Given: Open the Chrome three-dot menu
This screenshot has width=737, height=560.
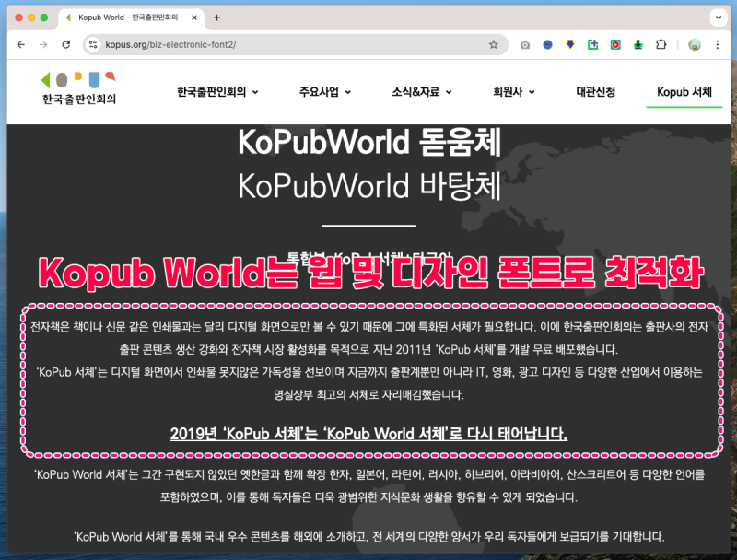Looking at the screenshot, I should tap(718, 44).
